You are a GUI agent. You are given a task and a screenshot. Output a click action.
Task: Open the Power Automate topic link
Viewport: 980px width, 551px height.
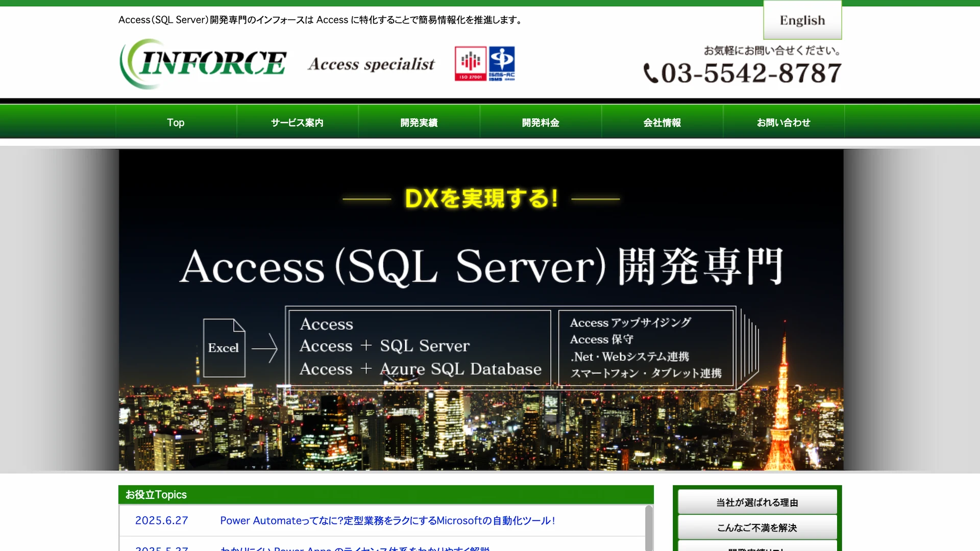(387, 520)
